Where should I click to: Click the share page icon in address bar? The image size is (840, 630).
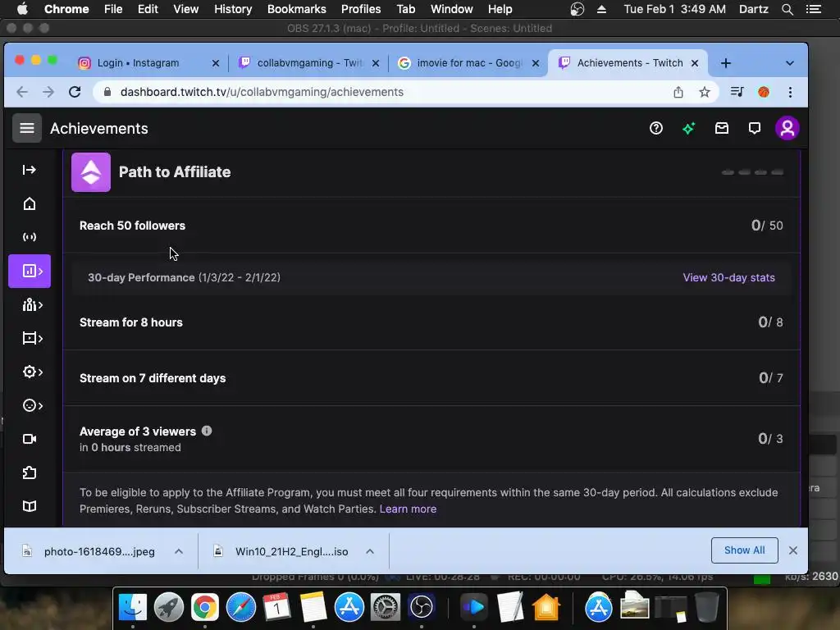point(678,92)
